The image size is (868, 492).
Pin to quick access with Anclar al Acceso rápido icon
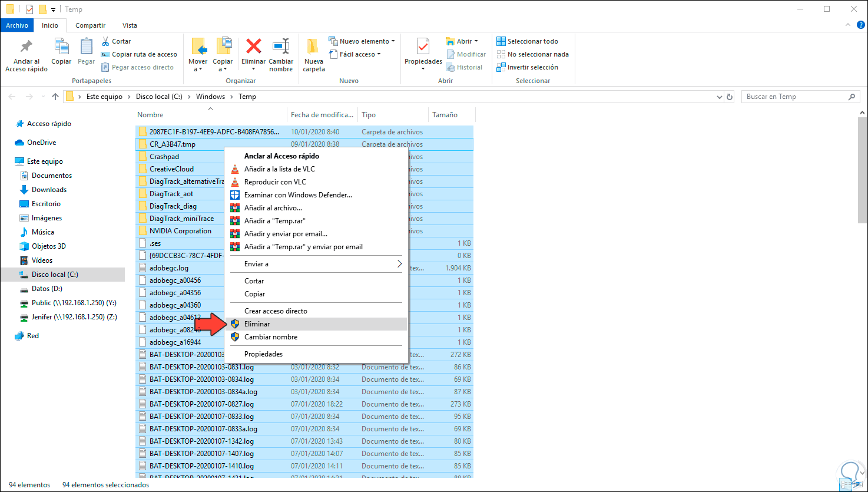coord(26,47)
